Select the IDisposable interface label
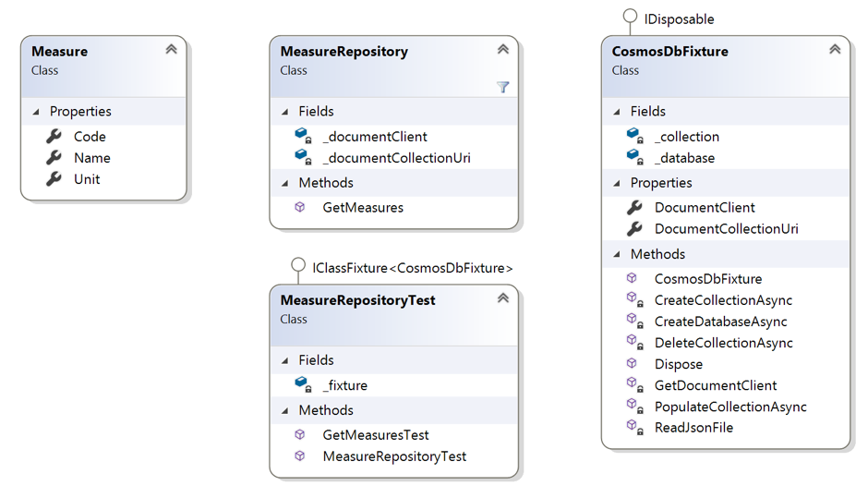Screen dimensions: 868x498 click(x=679, y=19)
